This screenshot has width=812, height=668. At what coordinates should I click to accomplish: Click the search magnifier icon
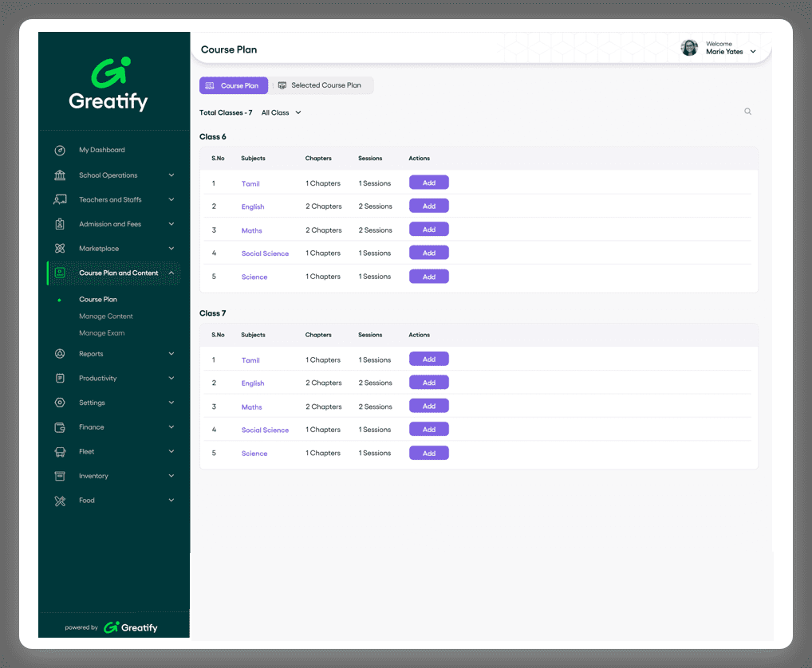pos(747,112)
